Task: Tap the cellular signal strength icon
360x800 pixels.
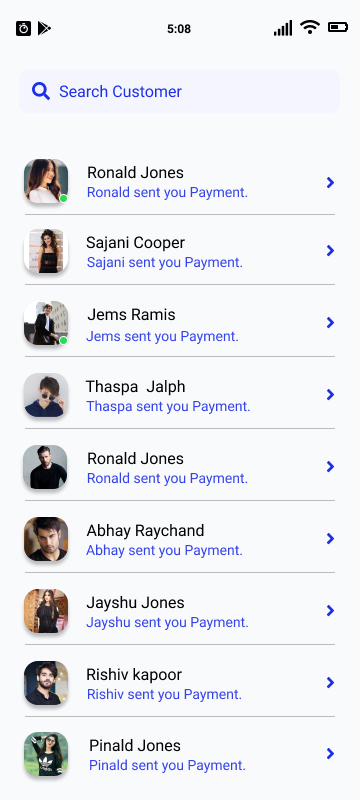Action: (283, 28)
